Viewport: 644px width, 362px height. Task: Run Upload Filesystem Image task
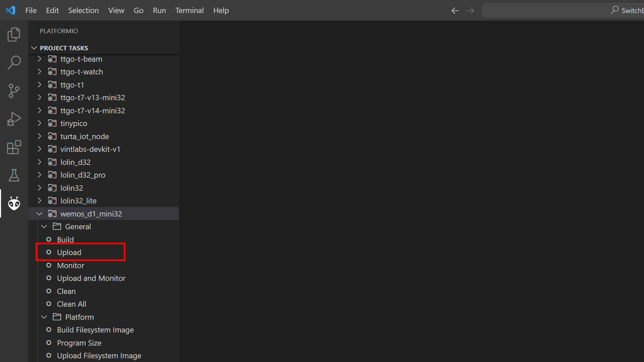tap(99, 356)
